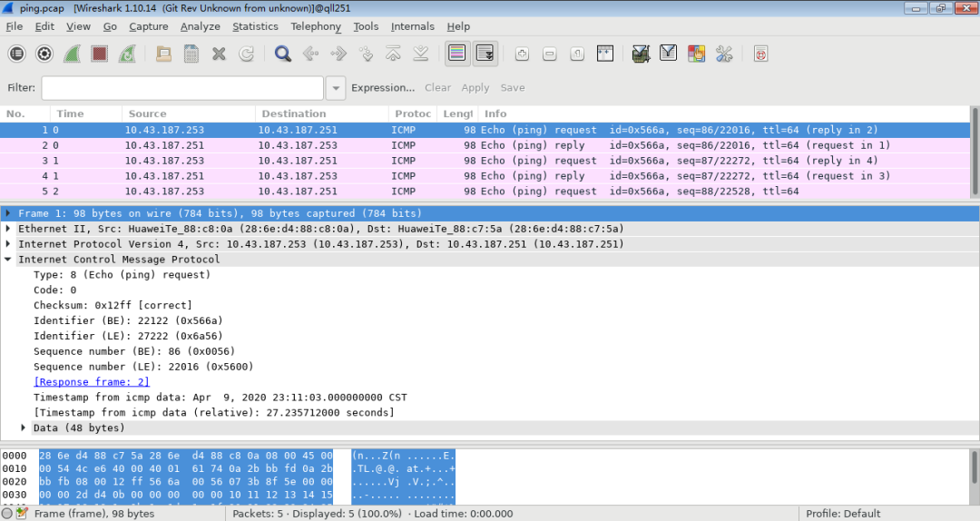This screenshot has height=521, width=980.
Task: Click the expert info status circle
Action: pyautogui.click(x=7, y=514)
